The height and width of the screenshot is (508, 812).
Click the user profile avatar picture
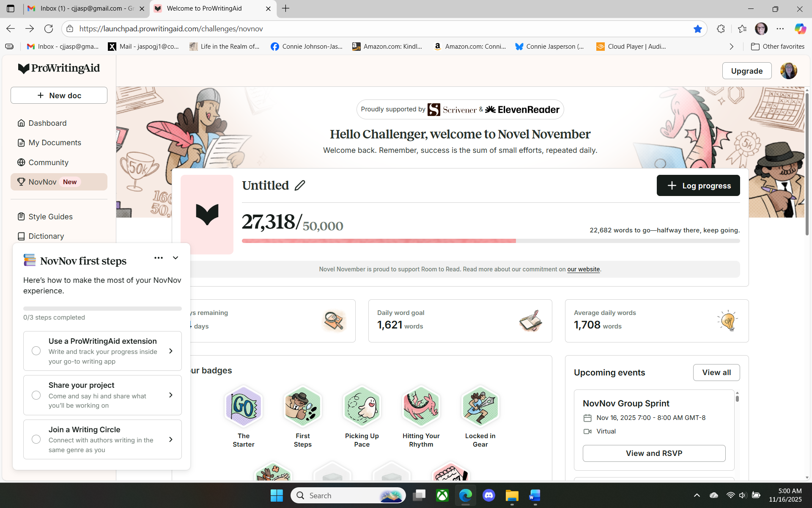pos(788,71)
